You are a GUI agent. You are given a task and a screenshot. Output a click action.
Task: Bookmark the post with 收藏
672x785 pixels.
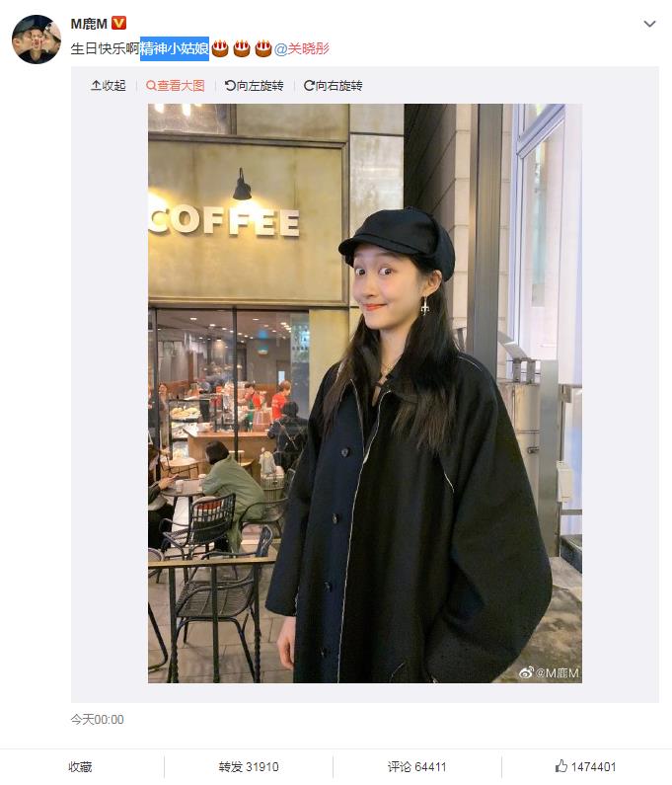pyautogui.click(x=80, y=766)
